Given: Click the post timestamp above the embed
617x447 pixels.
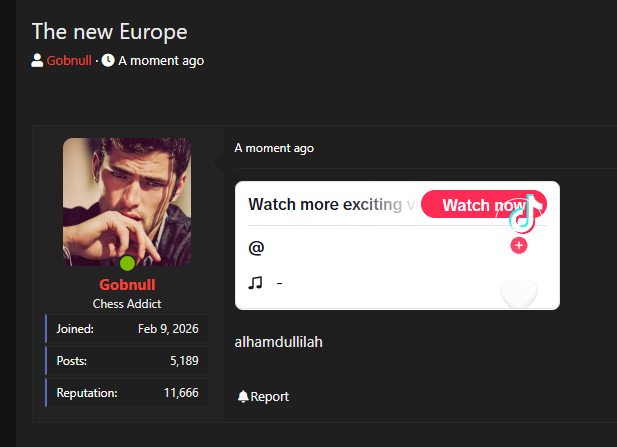Looking at the screenshot, I should click(274, 148).
